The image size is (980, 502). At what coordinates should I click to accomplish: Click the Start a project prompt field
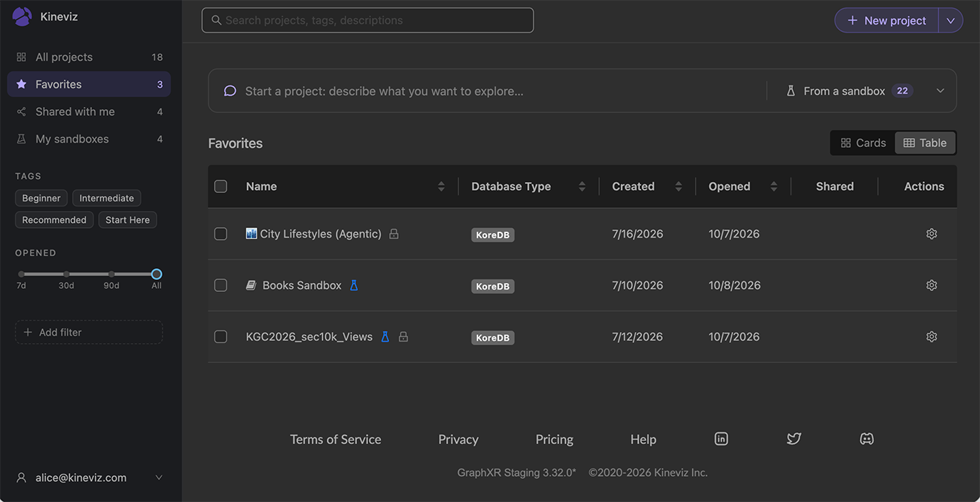[494, 91]
